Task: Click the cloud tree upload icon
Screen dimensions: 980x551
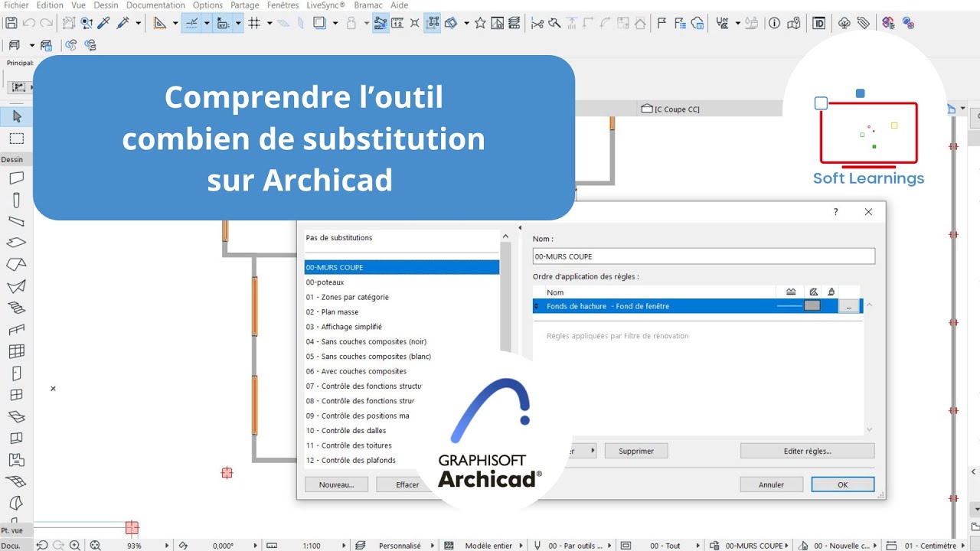Action: [844, 23]
